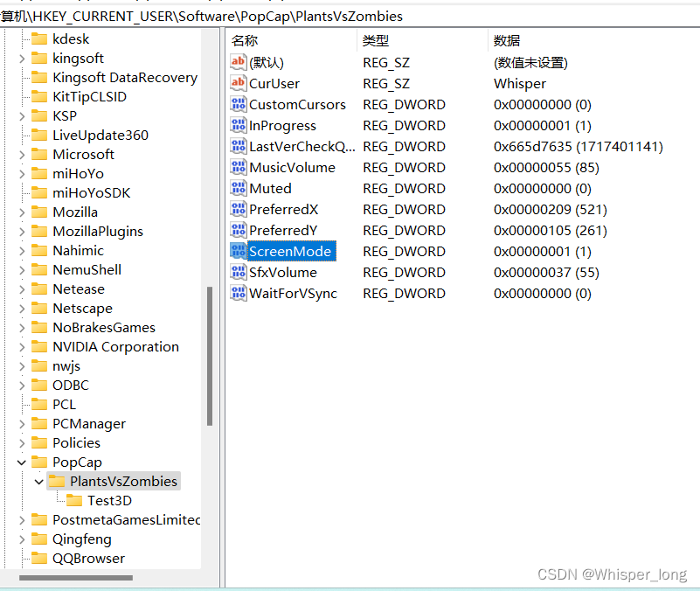The width and height of the screenshot is (700, 591).
Task: Click the kdesk folder icon
Action: point(39,38)
